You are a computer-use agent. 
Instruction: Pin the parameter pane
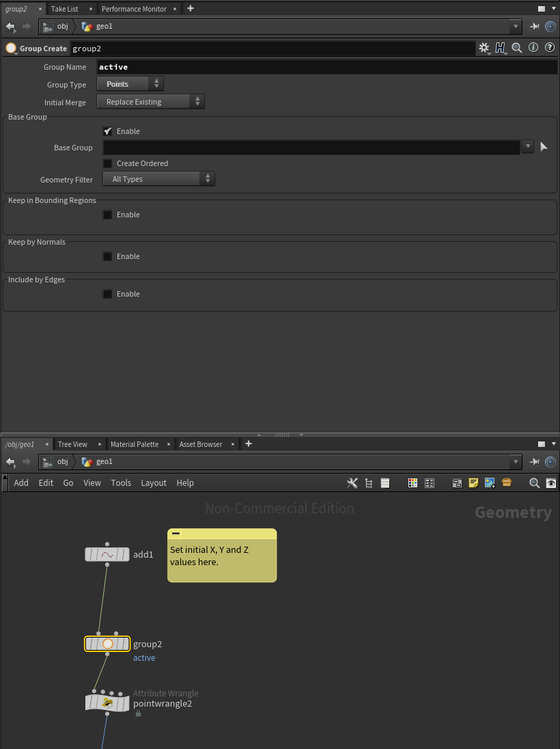tap(534, 27)
